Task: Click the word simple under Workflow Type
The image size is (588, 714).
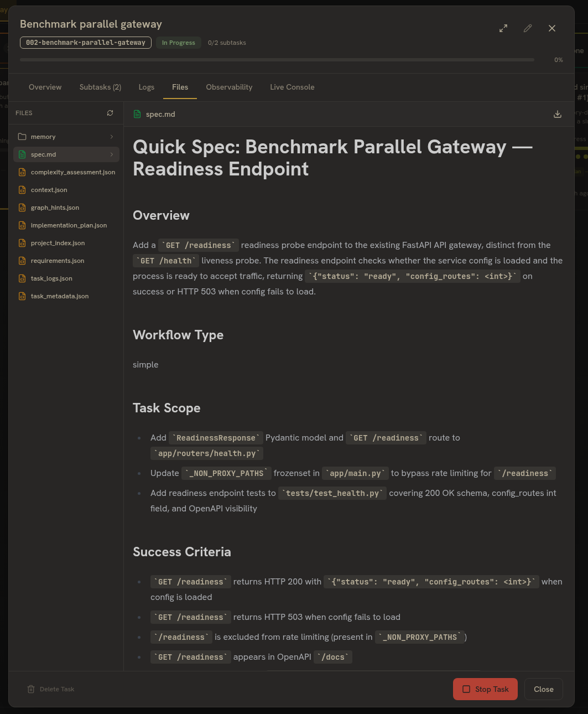Action: pyautogui.click(x=145, y=364)
